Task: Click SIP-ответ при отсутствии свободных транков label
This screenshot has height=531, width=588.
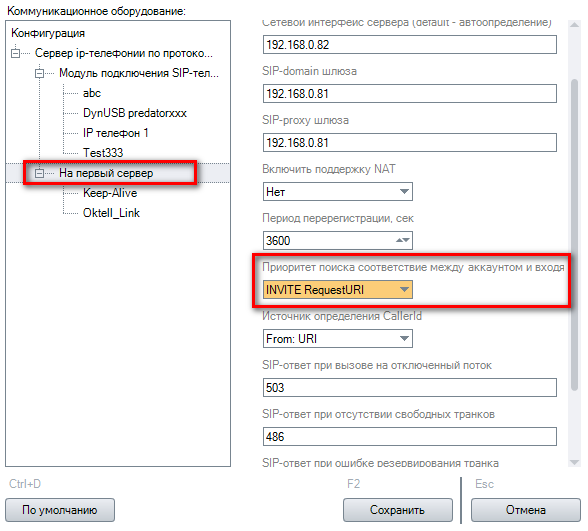Action: (378, 414)
